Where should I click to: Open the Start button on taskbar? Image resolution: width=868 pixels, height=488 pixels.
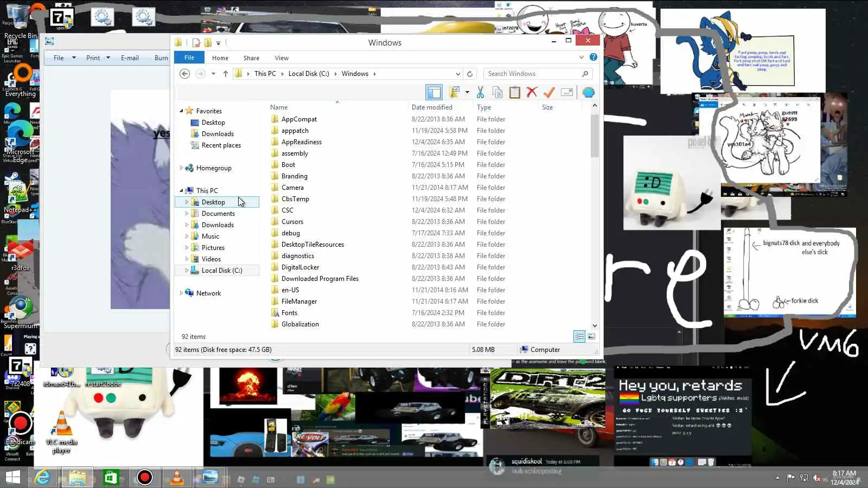[x=13, y=477]
